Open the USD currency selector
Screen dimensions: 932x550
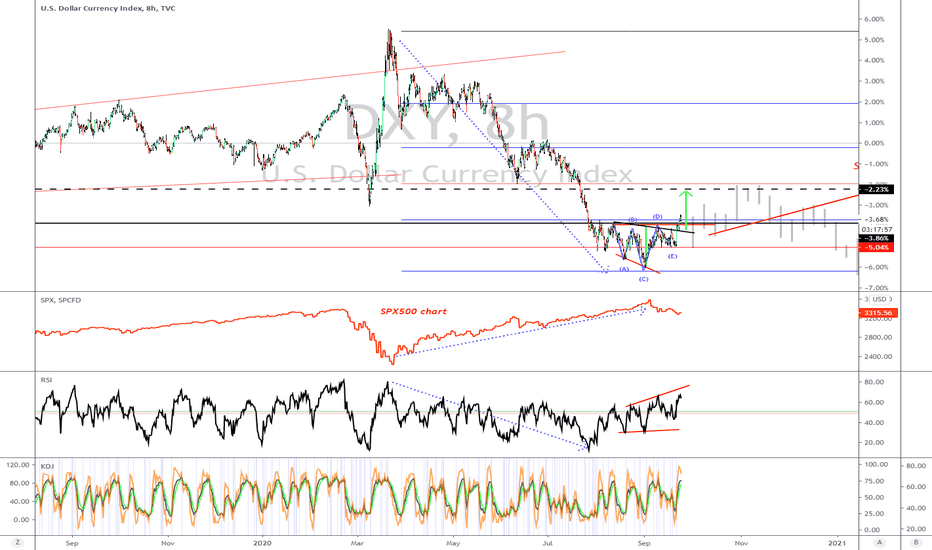click(879, 300)
